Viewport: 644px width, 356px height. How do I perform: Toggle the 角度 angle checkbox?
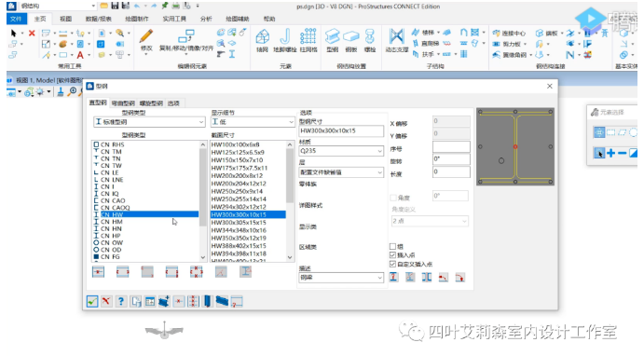[x=393, y=198]
